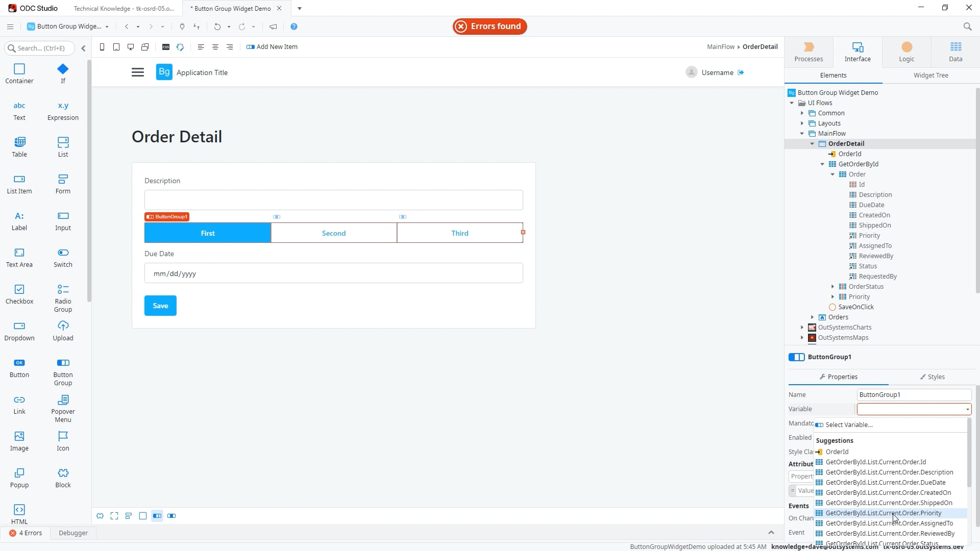Toggle the highlighted state preview icon below canvas
Image resolution: width=980 pixels, height=551 pixels.
pyautogui.click(x=157, y=516)
